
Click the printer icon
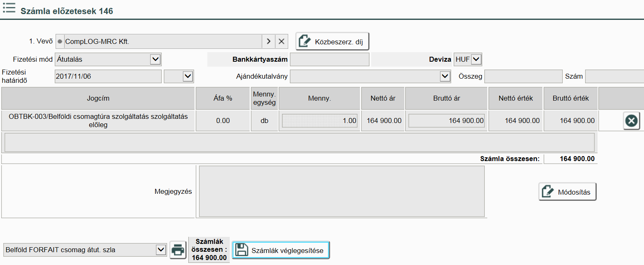(x=178, y=250)
